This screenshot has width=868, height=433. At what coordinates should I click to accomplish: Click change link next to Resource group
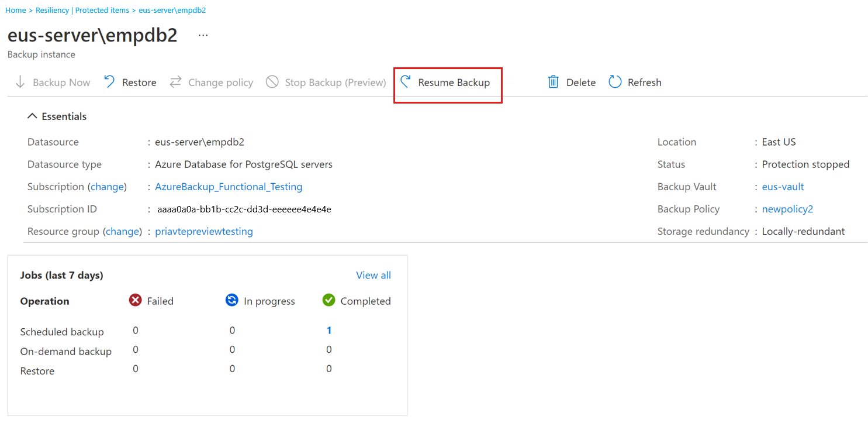[122, 231]
